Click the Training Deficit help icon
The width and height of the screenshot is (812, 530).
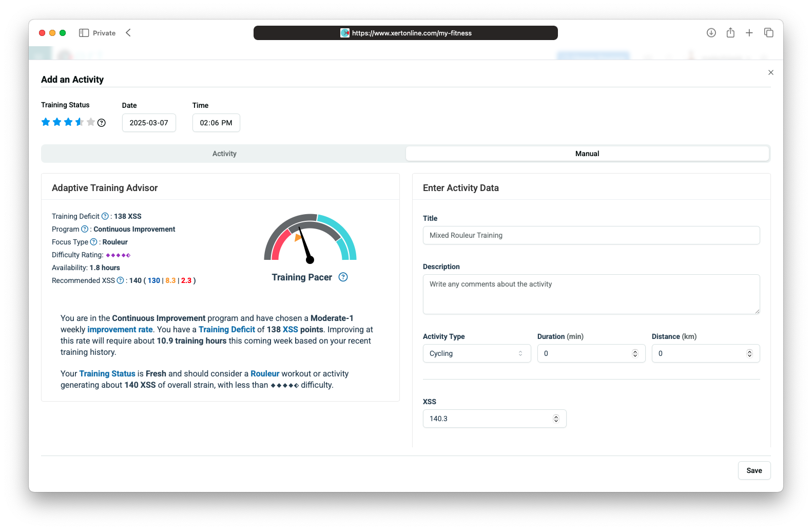point(105,216)
